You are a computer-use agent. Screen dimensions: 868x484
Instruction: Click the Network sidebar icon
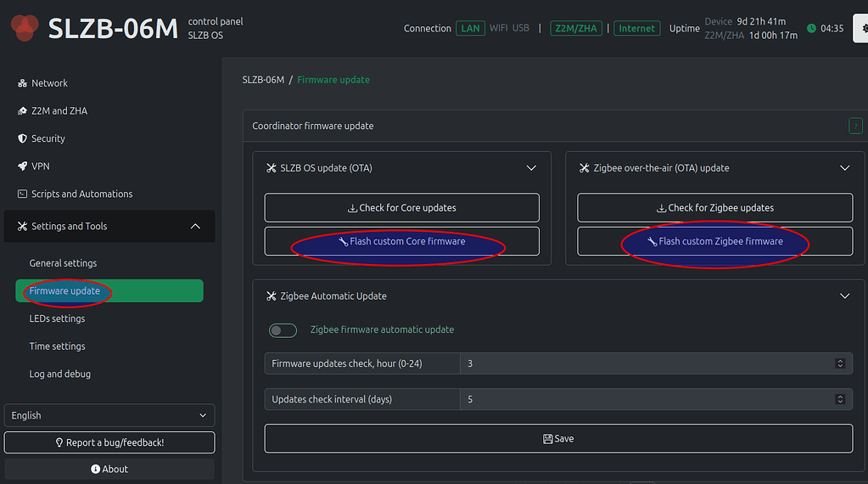22,83
